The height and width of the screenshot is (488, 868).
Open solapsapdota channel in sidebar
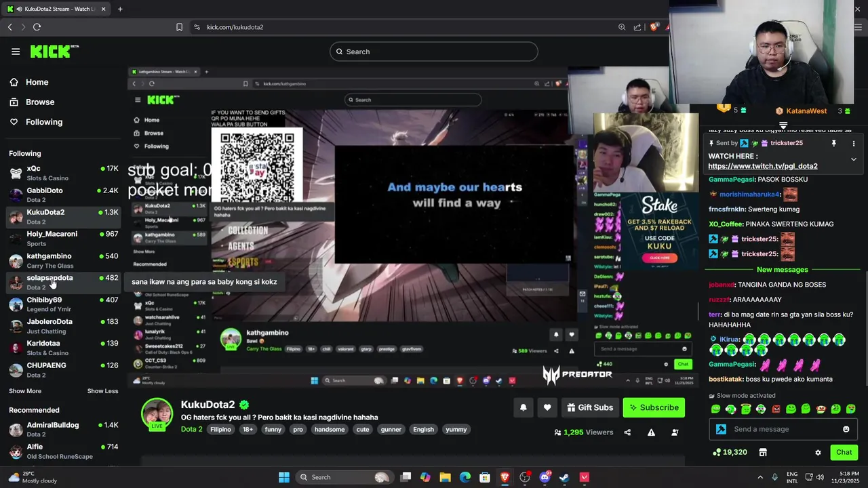tap(63, 283)
